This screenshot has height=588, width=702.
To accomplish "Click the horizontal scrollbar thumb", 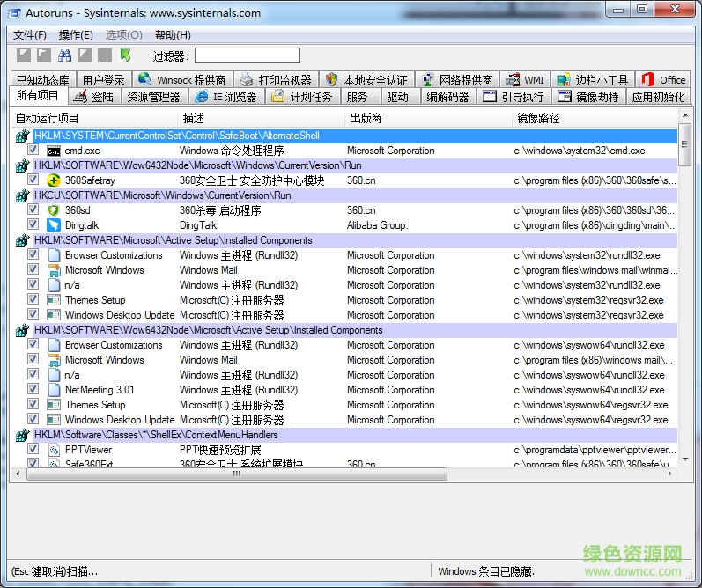I will point(236,474).
